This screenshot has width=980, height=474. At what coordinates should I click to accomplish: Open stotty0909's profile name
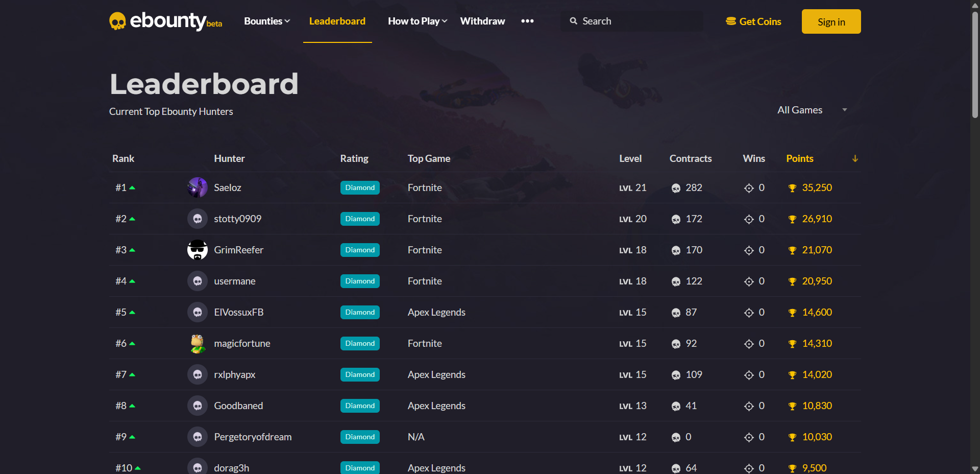click(x=238, y=219)
